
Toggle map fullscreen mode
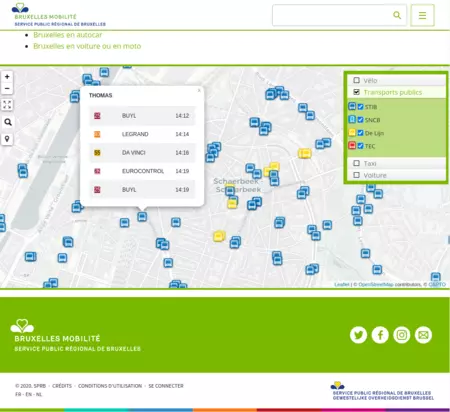[x=7, y=105]
